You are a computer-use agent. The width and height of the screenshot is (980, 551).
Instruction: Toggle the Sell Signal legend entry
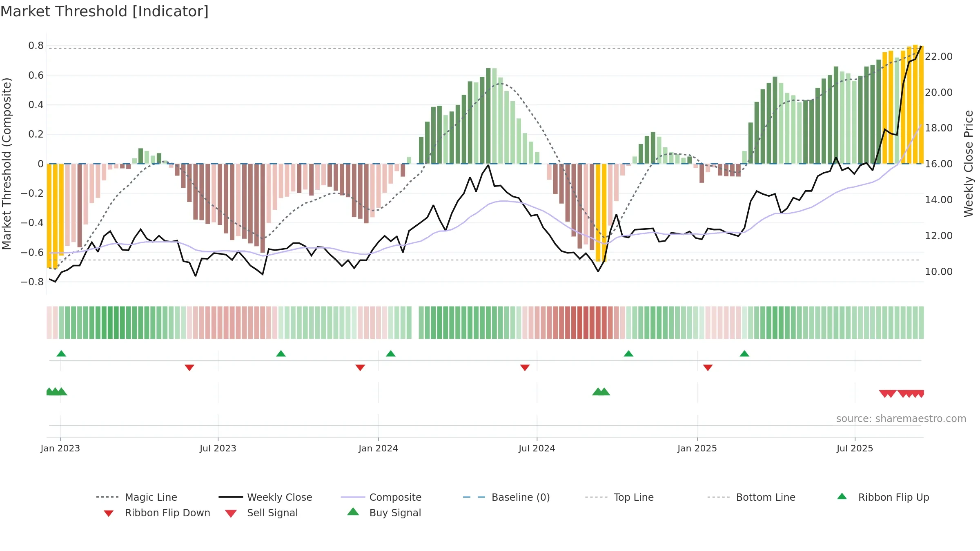click(x=261, y=513)
